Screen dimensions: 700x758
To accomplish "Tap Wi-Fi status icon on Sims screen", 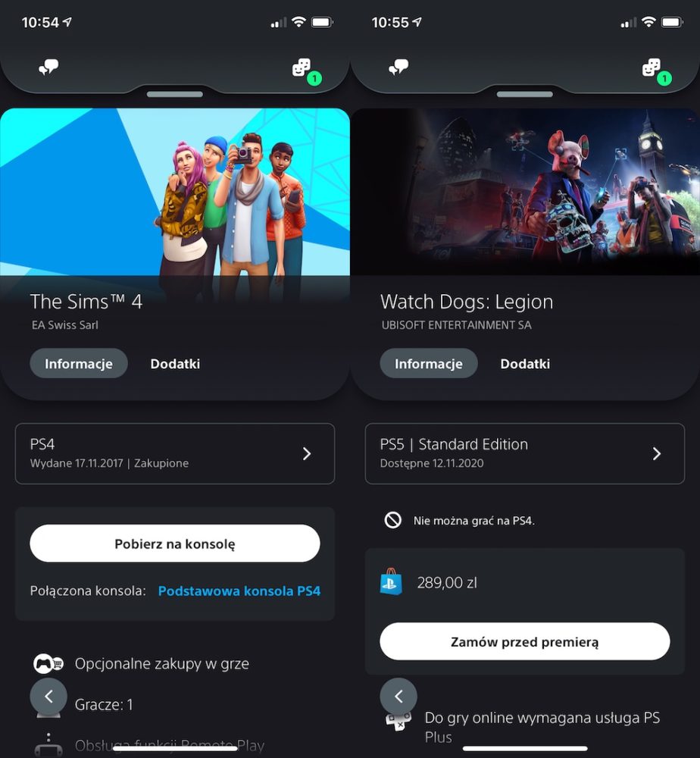I will pos(299,22).
